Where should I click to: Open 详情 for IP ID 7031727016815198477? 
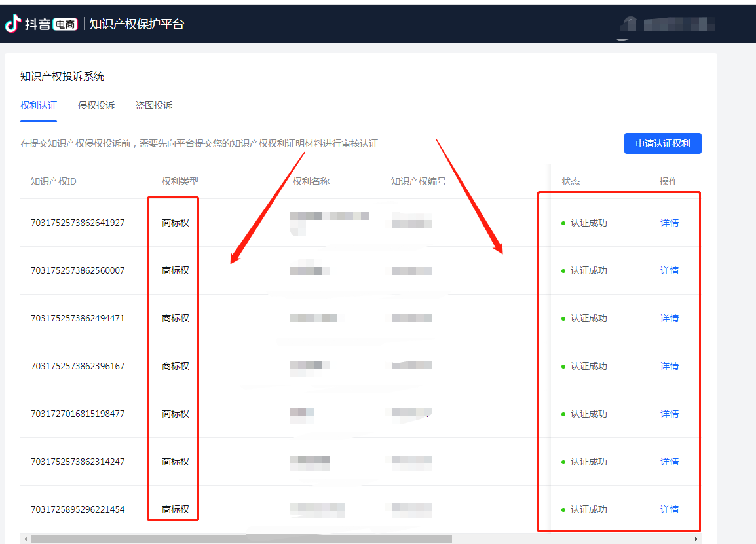click(669, 414)
